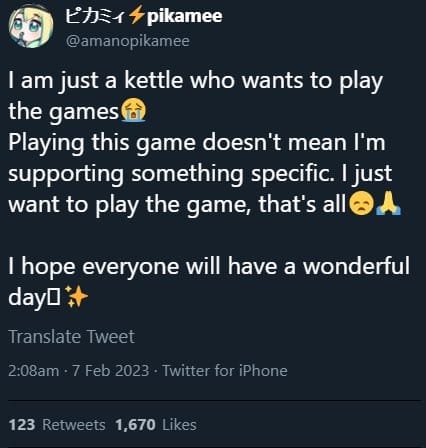This screenshot has height=448, width=426.
Task: Click the Japanese name ピカミィ
Action: coord(95,16)
